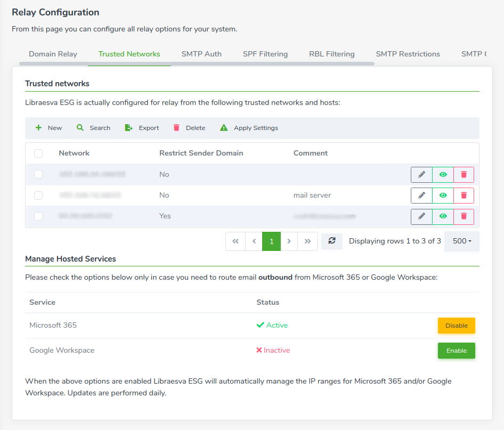
Task: Click the New label in toolbar
Action: (x=55, y=128)
